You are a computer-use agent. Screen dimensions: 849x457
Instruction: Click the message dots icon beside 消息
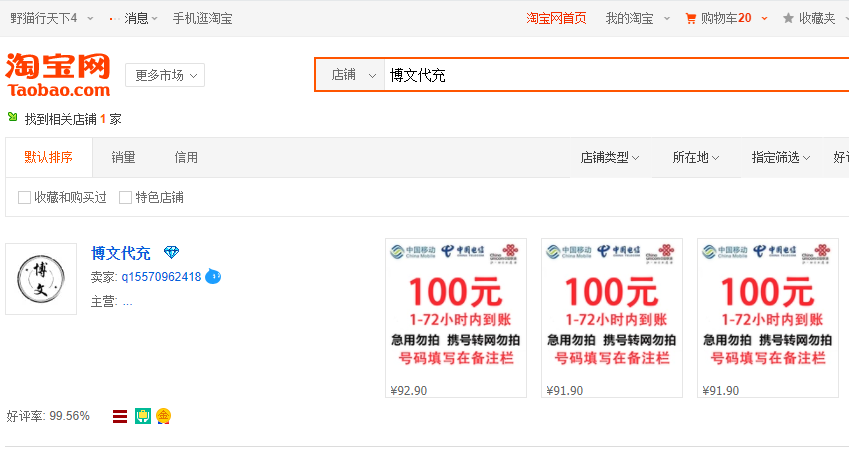coord(114,19)
